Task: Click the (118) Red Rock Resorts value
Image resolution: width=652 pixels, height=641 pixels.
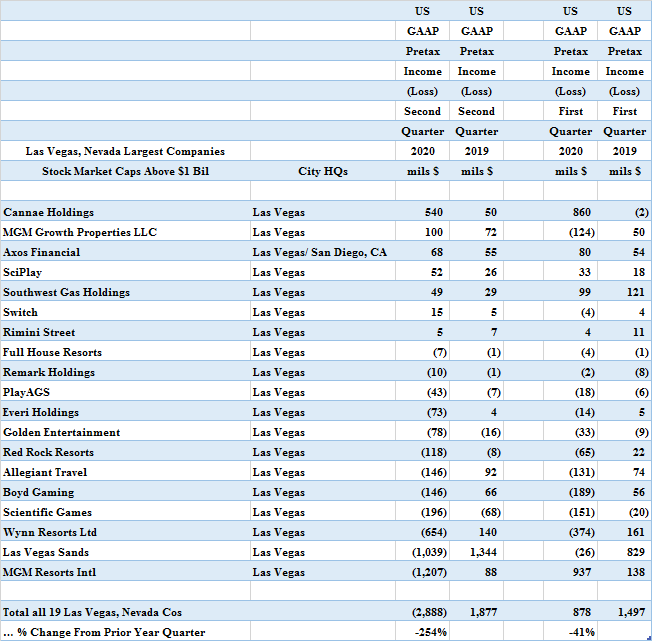Action: 434,452
